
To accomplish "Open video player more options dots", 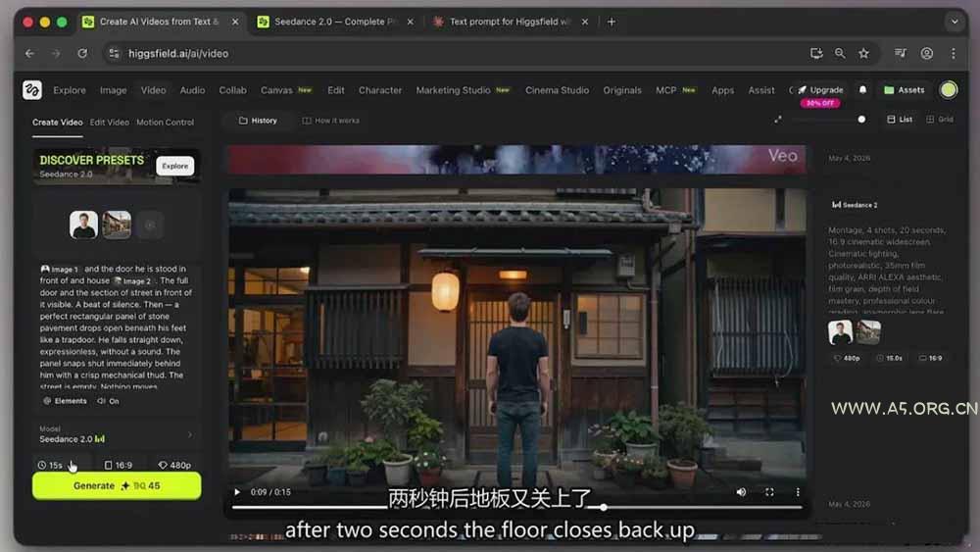I will click(798, 492).
